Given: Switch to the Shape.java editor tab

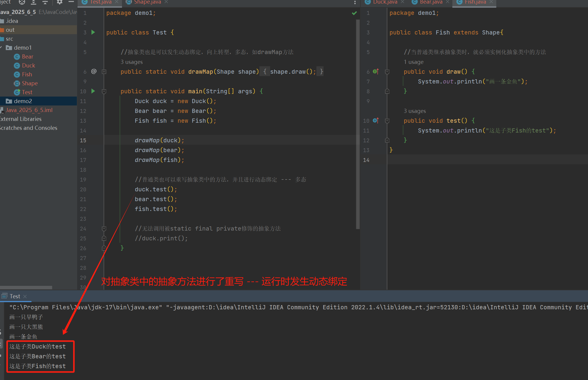Looking at the screenshot, I should click(x=147, y=2).
